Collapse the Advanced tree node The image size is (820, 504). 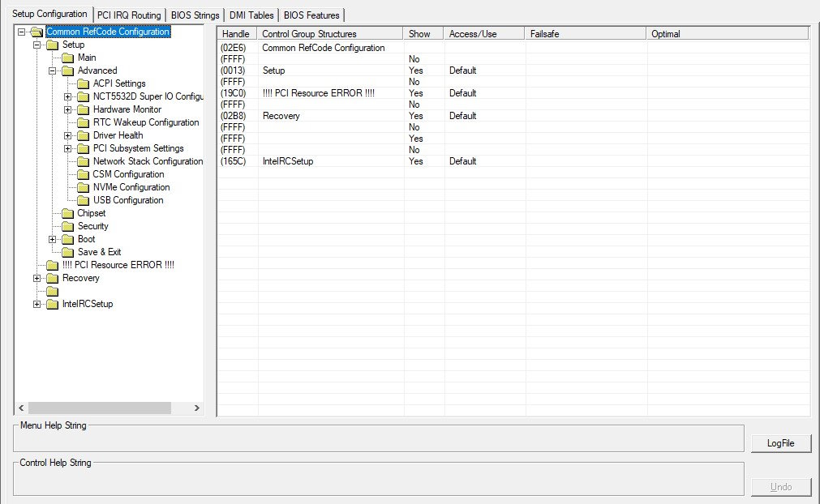[x=53, y=70]
